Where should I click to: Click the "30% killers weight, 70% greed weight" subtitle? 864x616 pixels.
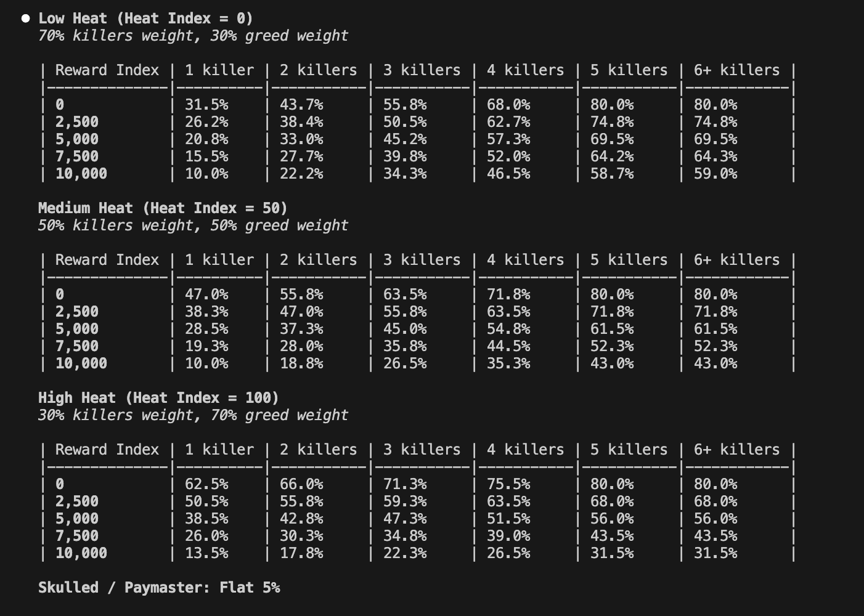[x=193, y=415]
